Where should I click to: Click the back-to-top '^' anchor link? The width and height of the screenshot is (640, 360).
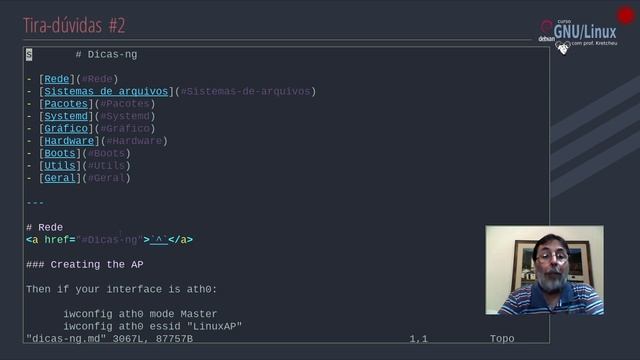point(159,240)
